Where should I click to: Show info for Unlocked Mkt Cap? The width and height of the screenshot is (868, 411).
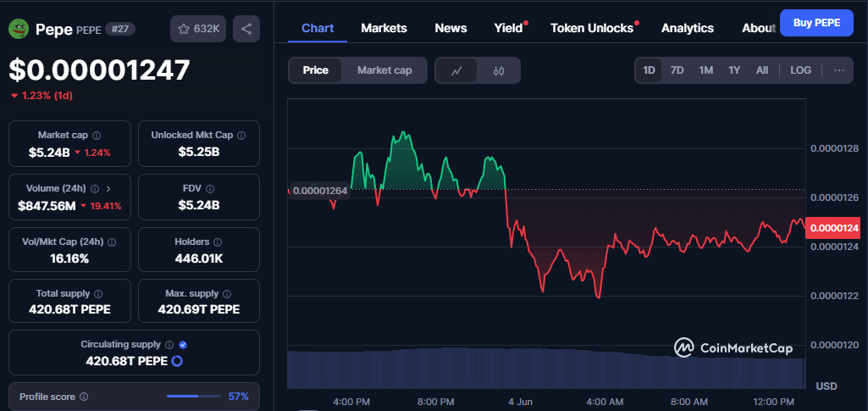click(x=241, y=135)
